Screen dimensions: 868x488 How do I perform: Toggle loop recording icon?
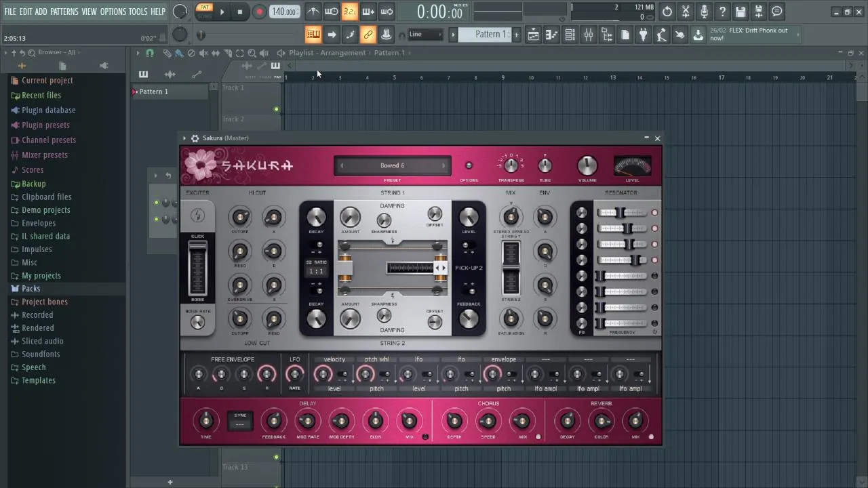[x=387, y=12]
